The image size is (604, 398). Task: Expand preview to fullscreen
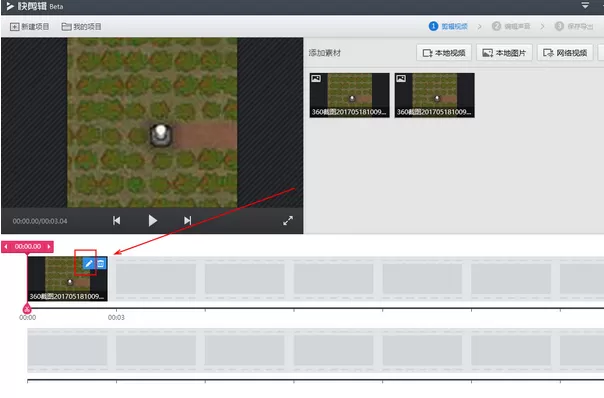point(288,220)
